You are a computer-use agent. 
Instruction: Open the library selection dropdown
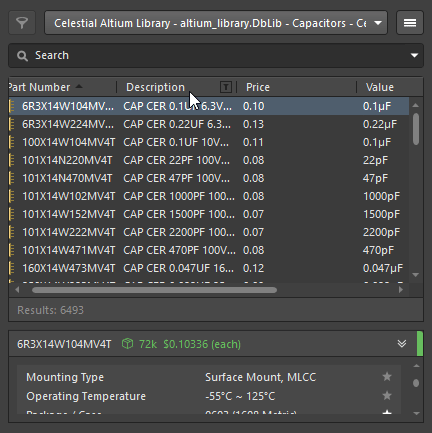click(216, 23)
